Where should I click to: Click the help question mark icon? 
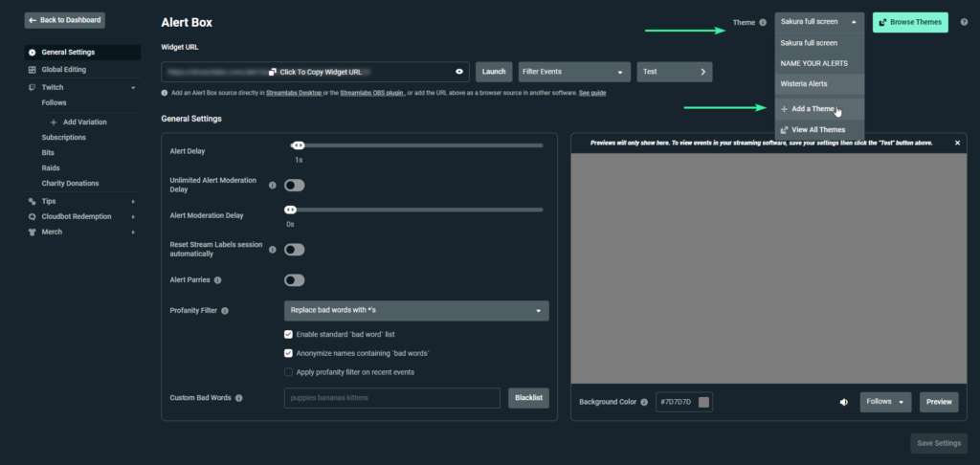(x=964, y=22)
